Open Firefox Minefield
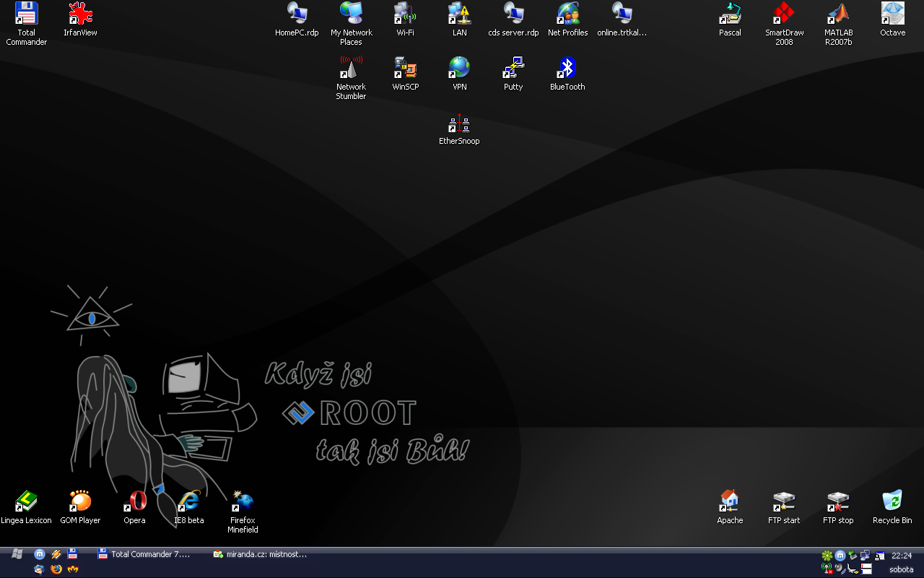 (243, 511)
